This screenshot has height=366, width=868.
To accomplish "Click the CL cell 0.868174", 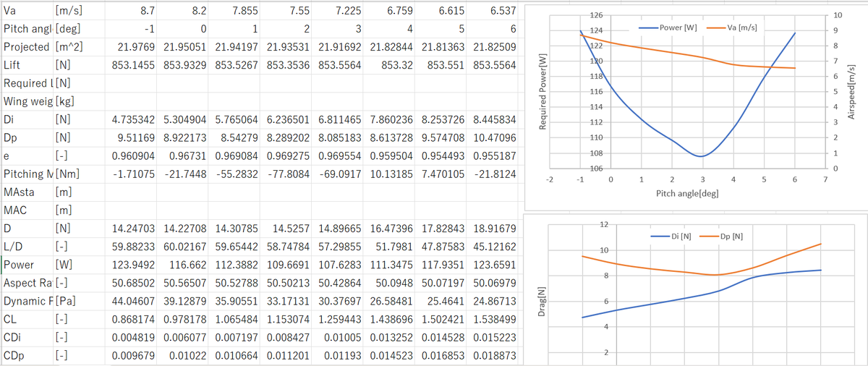I will 132,319.
